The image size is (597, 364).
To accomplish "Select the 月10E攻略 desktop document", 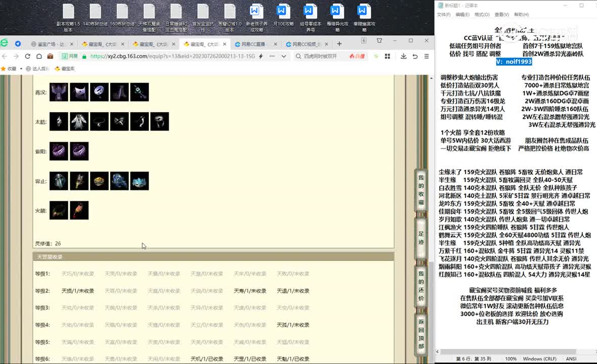I will (x=283, y=15).
